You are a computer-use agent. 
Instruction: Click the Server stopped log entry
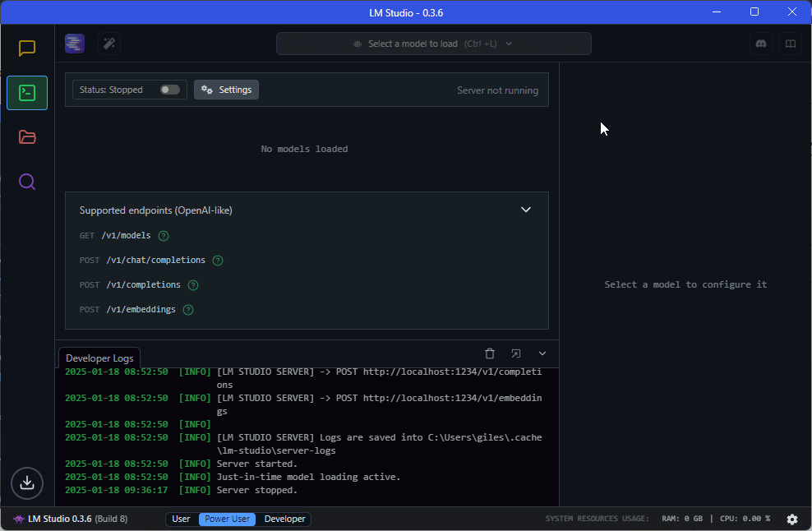tap(257, 490)
